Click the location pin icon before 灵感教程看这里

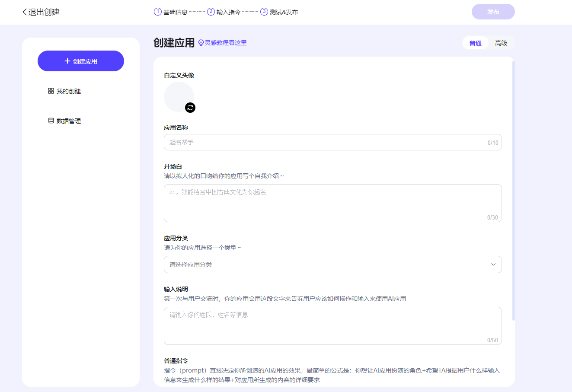[200, 43]
